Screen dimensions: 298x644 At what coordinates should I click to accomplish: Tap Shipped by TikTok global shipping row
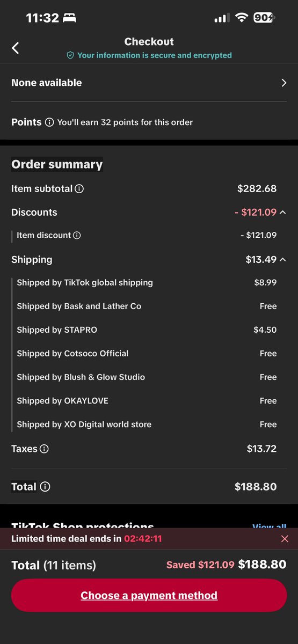147,283
